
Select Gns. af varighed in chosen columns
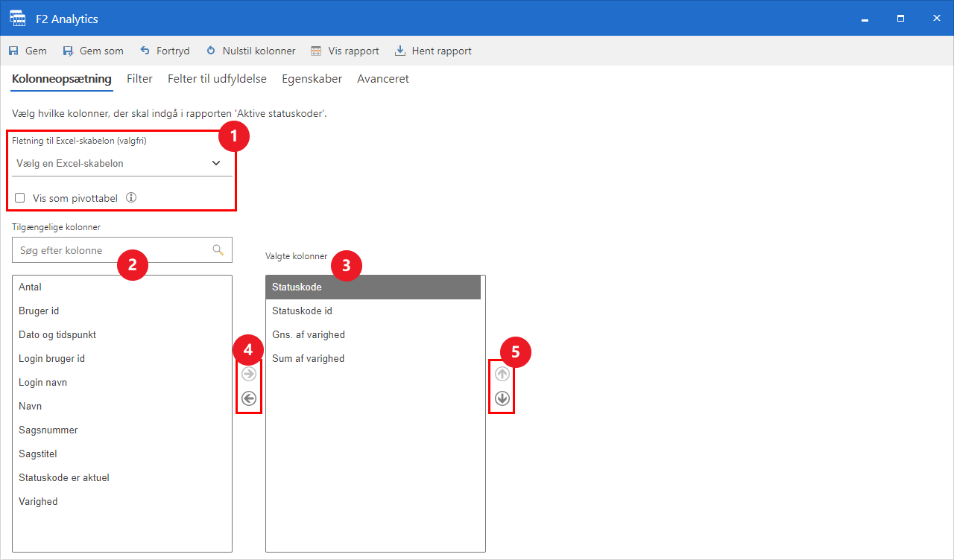(x=309, y=335)
